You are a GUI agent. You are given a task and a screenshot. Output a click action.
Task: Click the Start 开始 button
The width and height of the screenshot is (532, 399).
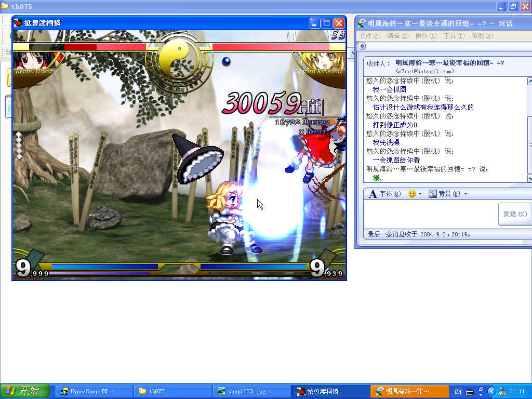25,391
